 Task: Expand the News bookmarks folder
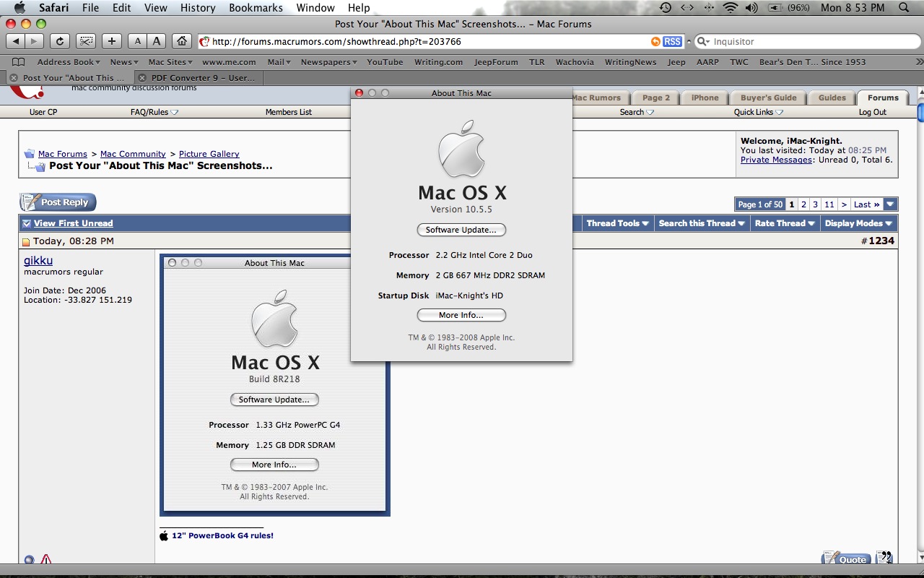click(x=124, y=62)
